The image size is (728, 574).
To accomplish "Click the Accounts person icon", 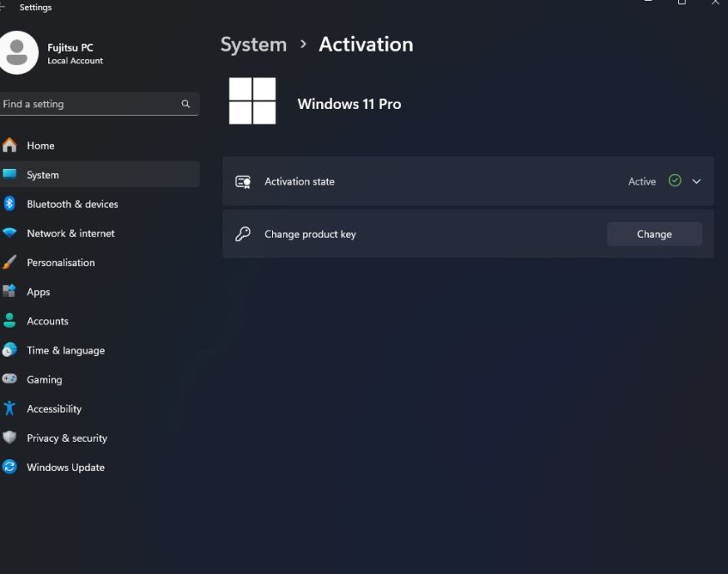I will 9,320.
